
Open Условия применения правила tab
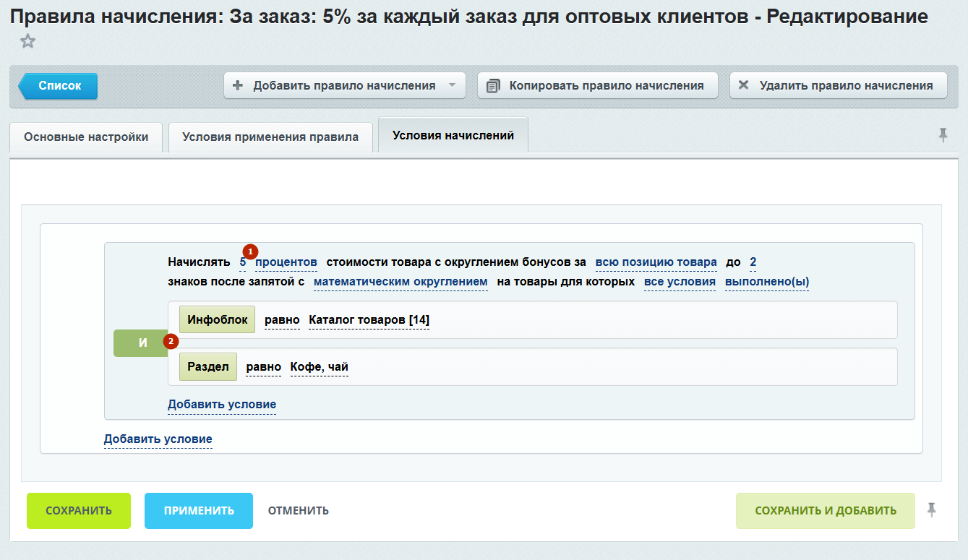coord(270,137)
